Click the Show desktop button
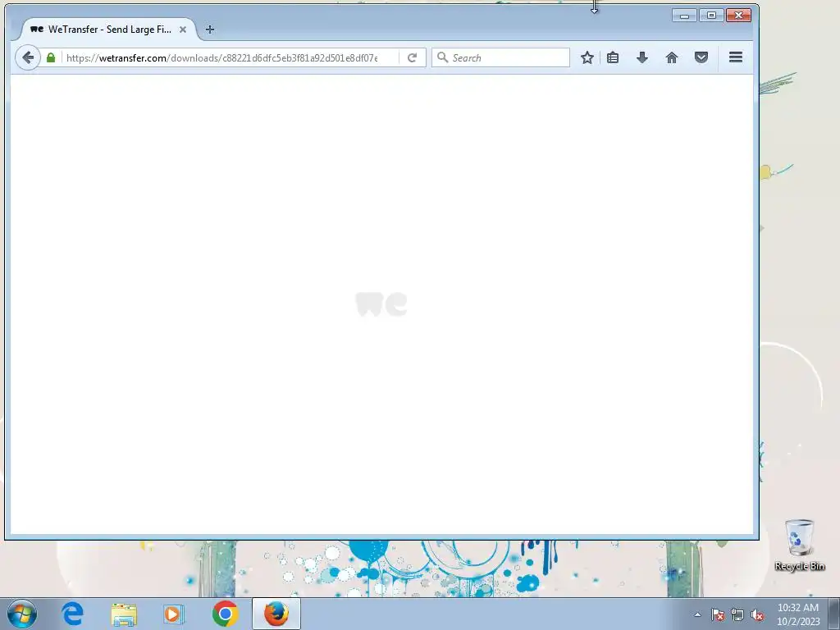This screenshot has height=630, width=840. 834,614
